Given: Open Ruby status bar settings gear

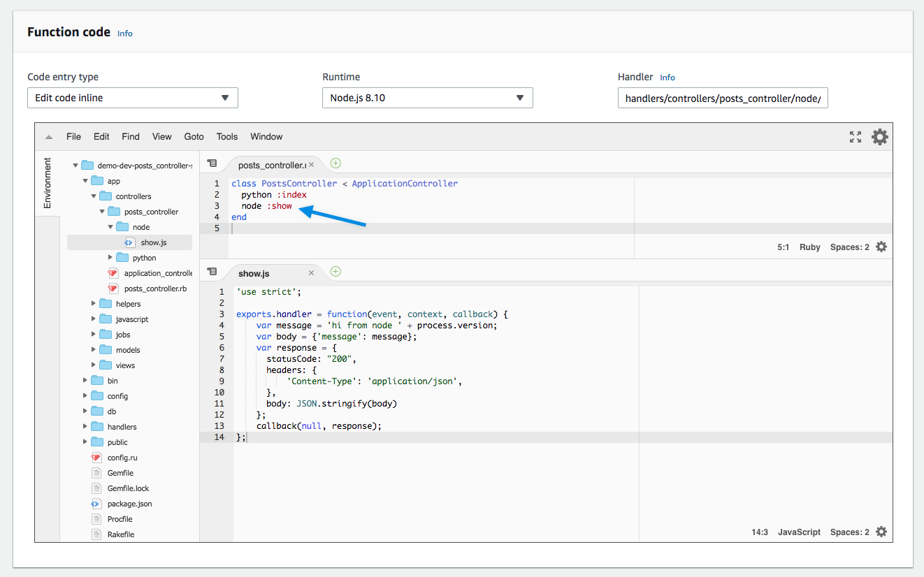Looking at the screenshot, I should pos(881,247).
